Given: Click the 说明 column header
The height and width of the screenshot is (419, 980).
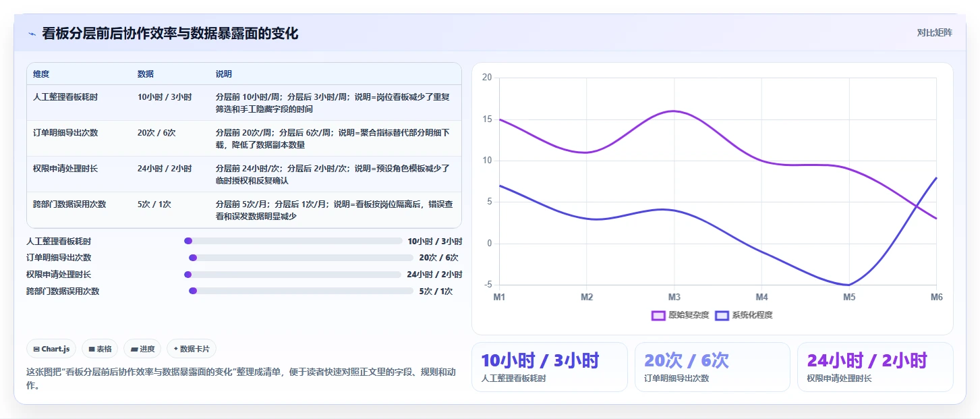Looking at the screenshot, I should [224, 74].
